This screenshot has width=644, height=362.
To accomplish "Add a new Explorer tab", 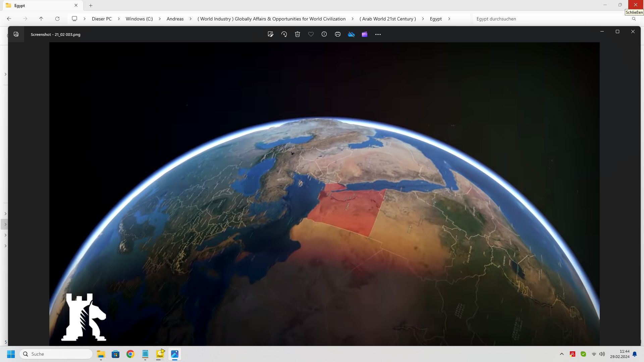I will pos(91,5).
